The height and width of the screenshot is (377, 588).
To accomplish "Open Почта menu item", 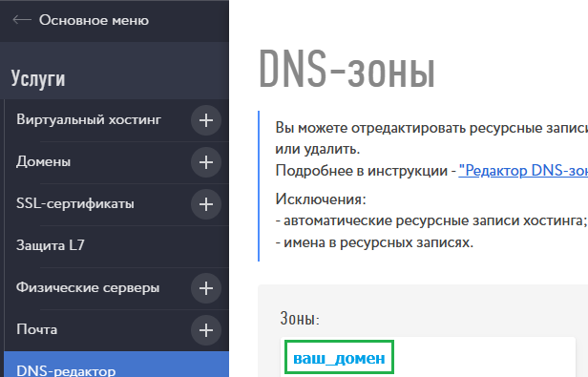I will pyautogui.click(x=36, y=329).
